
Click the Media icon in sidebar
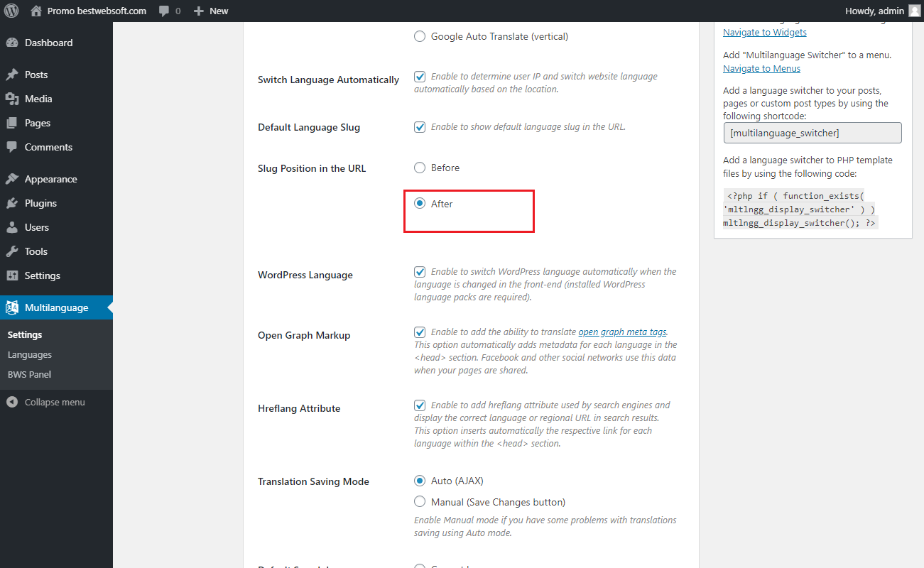[x=12, y=99]
